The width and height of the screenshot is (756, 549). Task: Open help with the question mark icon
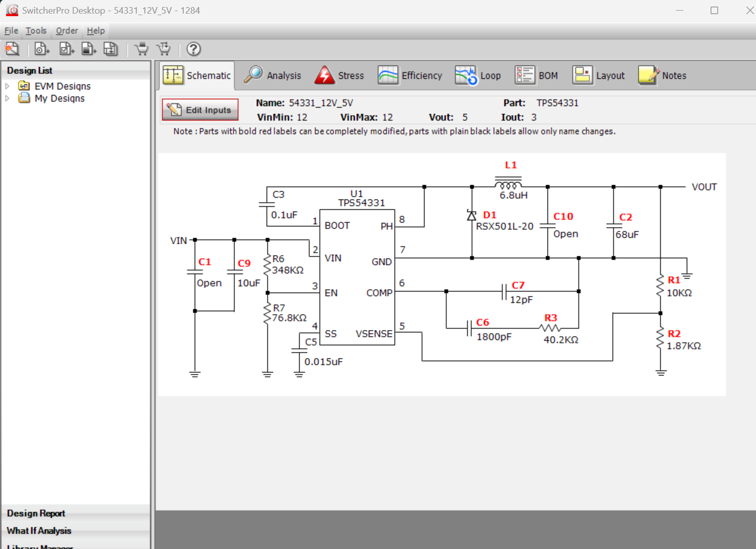click(194, 49)
